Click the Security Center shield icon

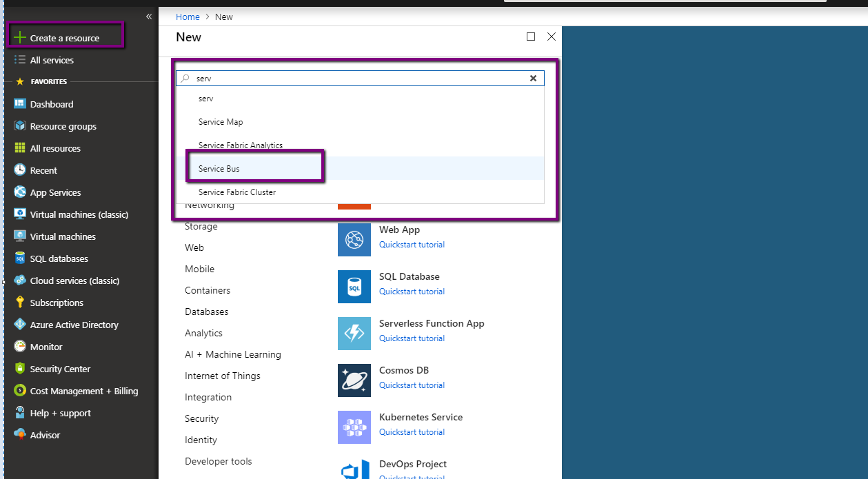20,369
